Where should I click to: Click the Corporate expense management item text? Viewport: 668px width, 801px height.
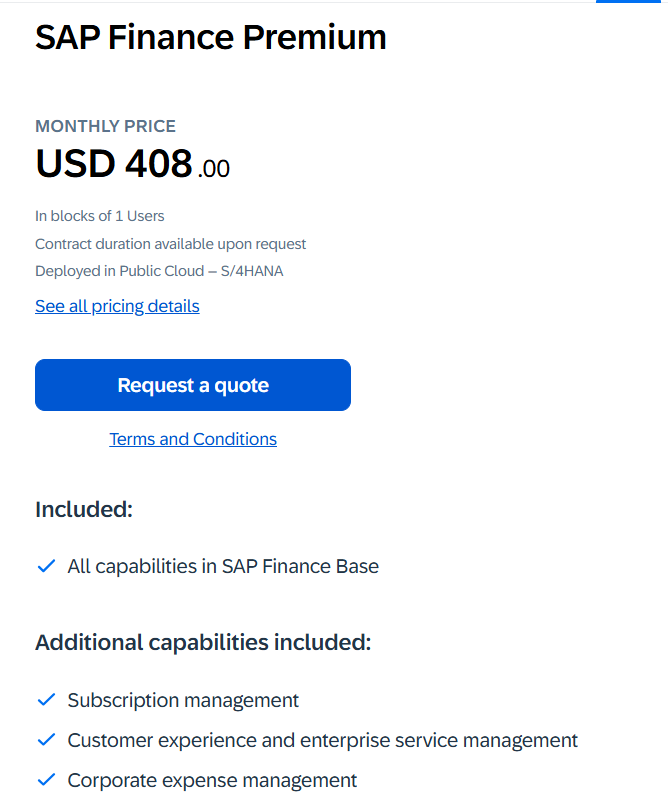212,780
